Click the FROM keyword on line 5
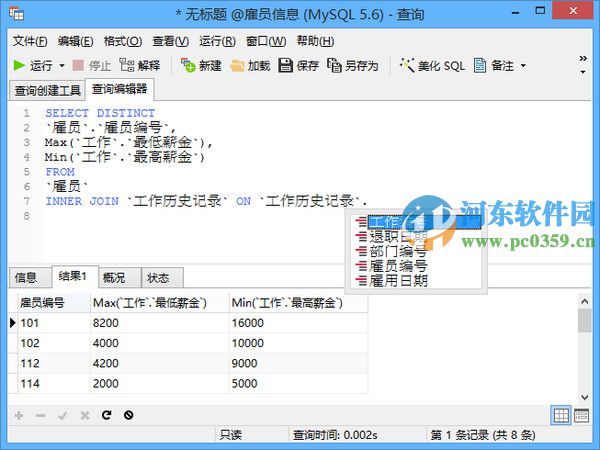 (60, 172)
